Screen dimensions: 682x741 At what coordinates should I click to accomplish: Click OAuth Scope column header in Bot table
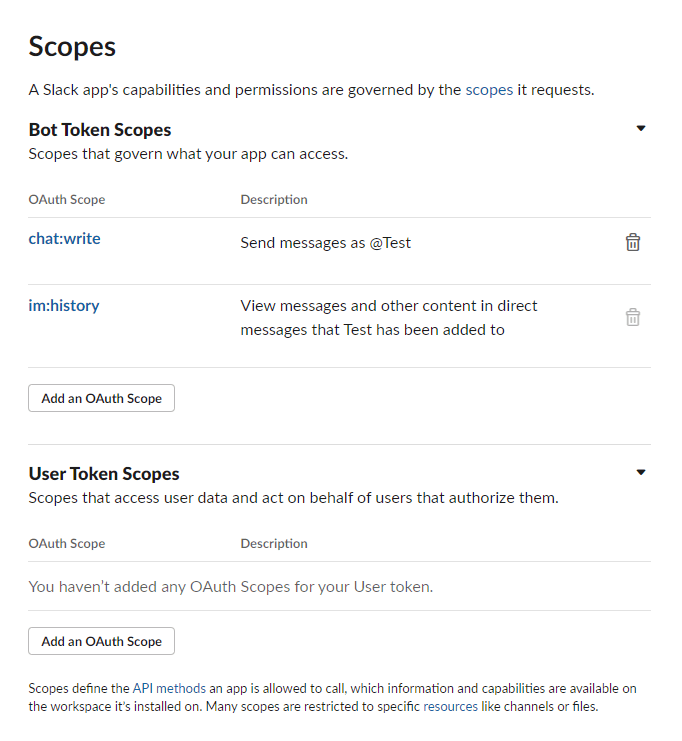[x=67, y=199]
